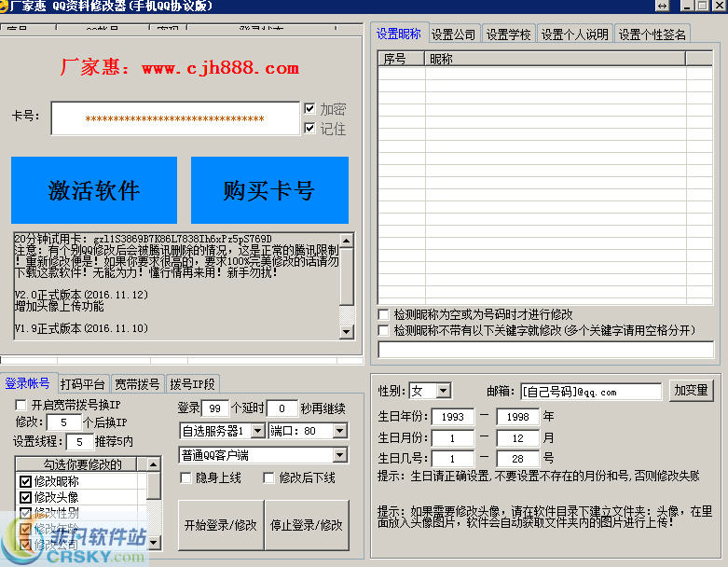Viewport: 728px width, 567px height.
Task: Toggle the 加密 checkbox
Action: (x=309, y=109)
